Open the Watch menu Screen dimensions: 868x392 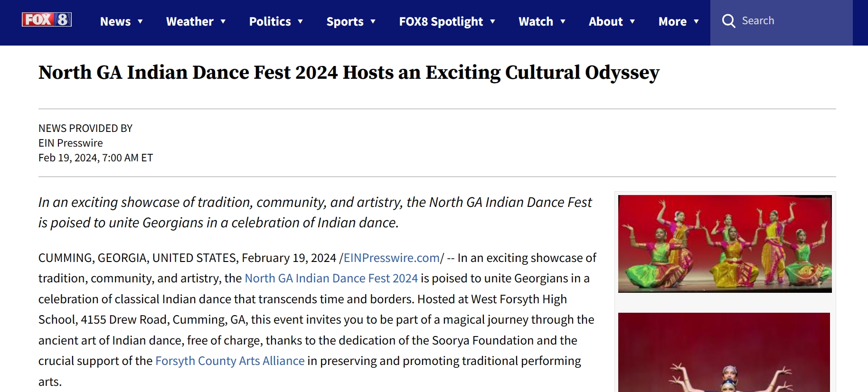click(x=536, y=21)
